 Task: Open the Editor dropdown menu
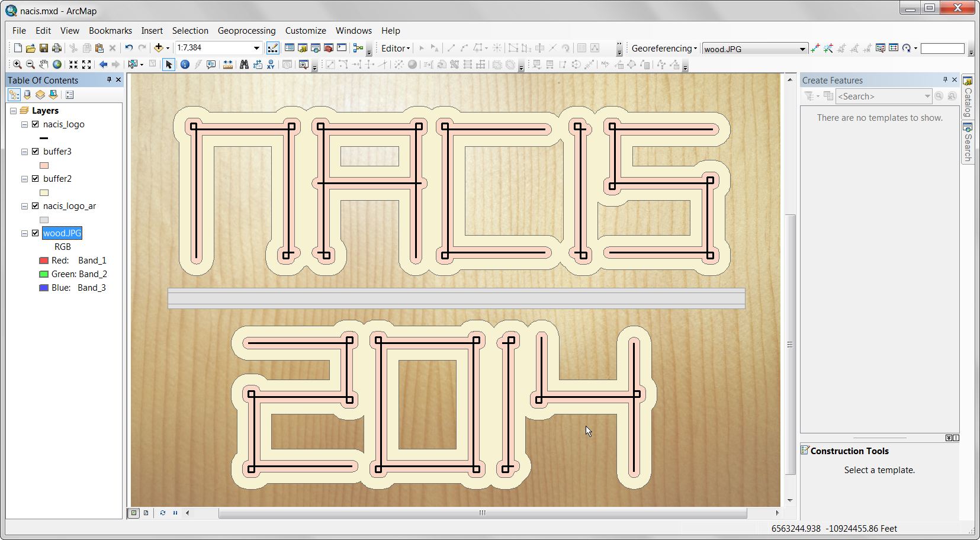pyautogui.click(x=396, y=49)
